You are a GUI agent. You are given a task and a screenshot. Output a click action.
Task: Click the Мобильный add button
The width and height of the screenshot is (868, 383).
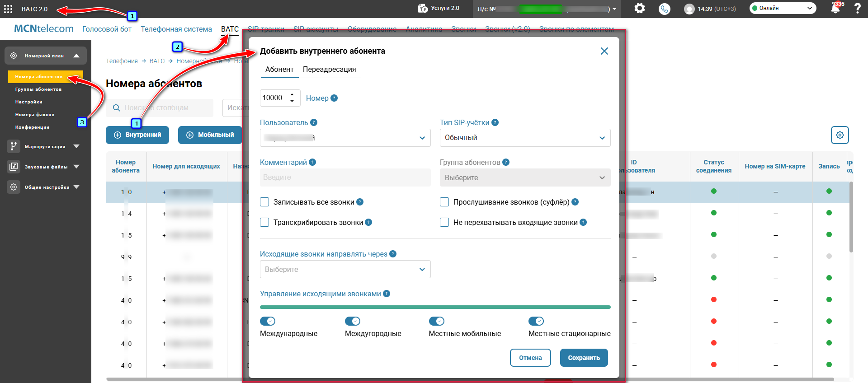point(210,135)
